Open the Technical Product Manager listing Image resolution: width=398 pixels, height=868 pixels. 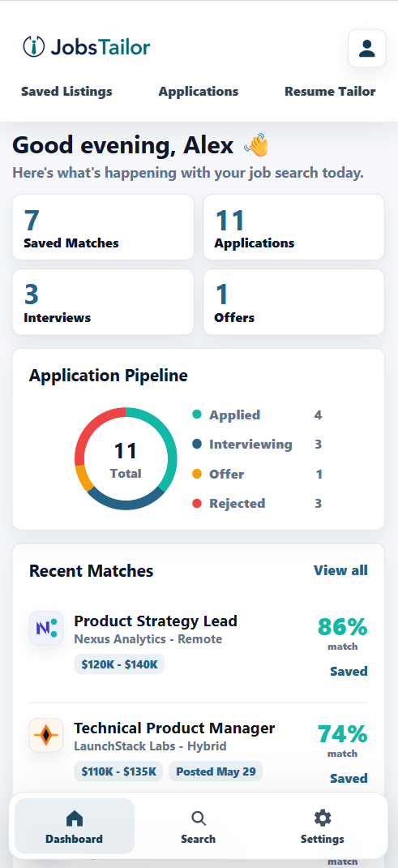174,728
